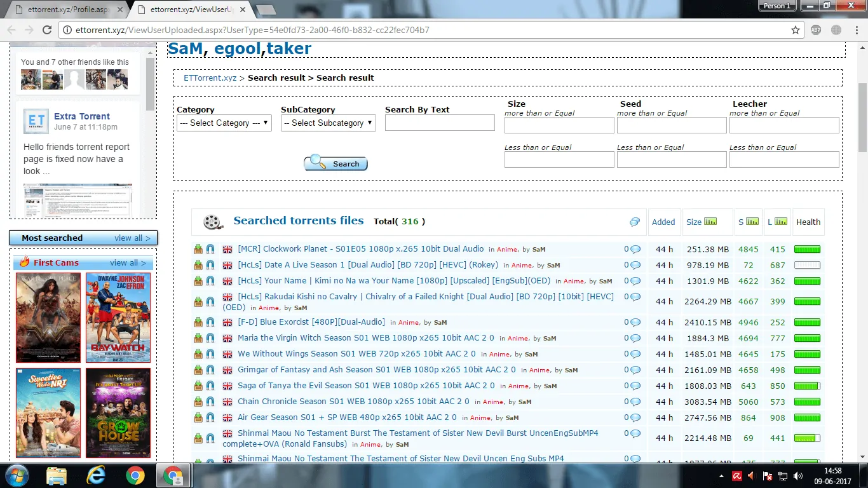Viewport: 868px width, 488px height.
Task: Click magnet icon for Blue Exorcist torrent
Action: (x=210, y=322)
